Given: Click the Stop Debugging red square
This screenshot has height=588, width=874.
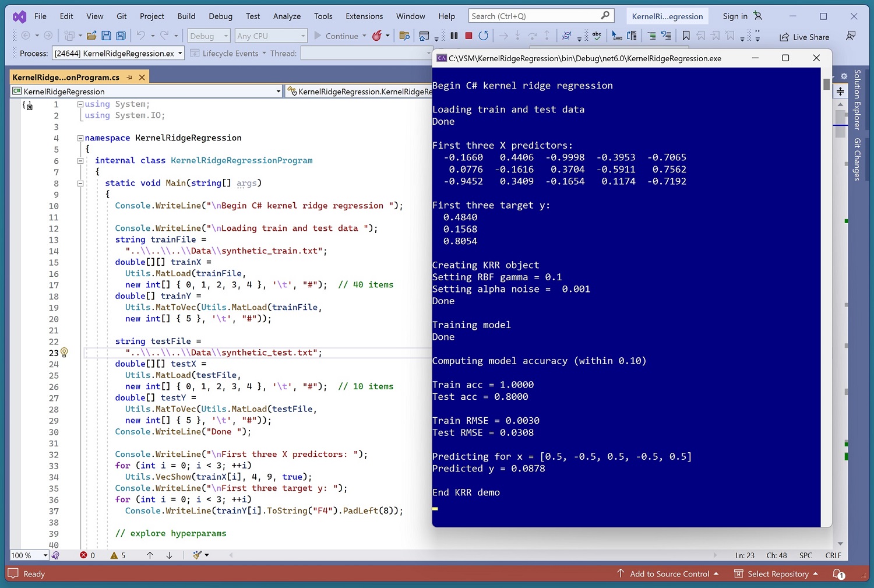Looking at the screenshot, I should pos(468,36).
